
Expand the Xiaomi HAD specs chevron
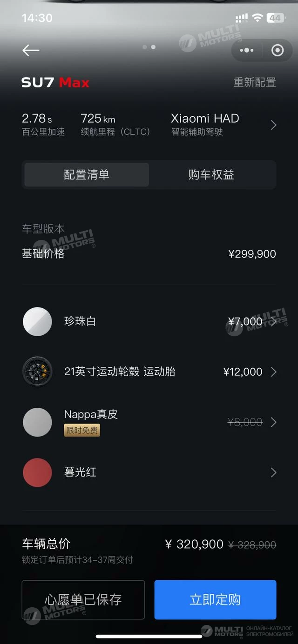[x=274, y=125]
